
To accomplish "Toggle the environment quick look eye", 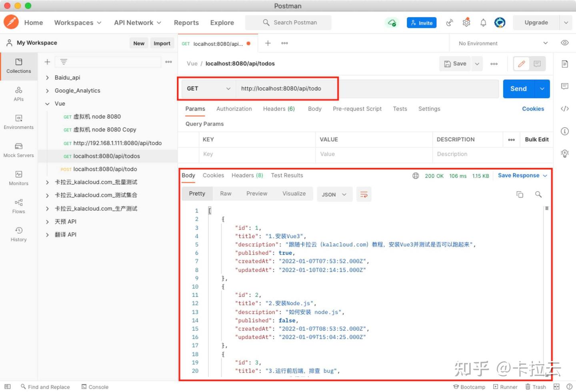I will point(564,43).
